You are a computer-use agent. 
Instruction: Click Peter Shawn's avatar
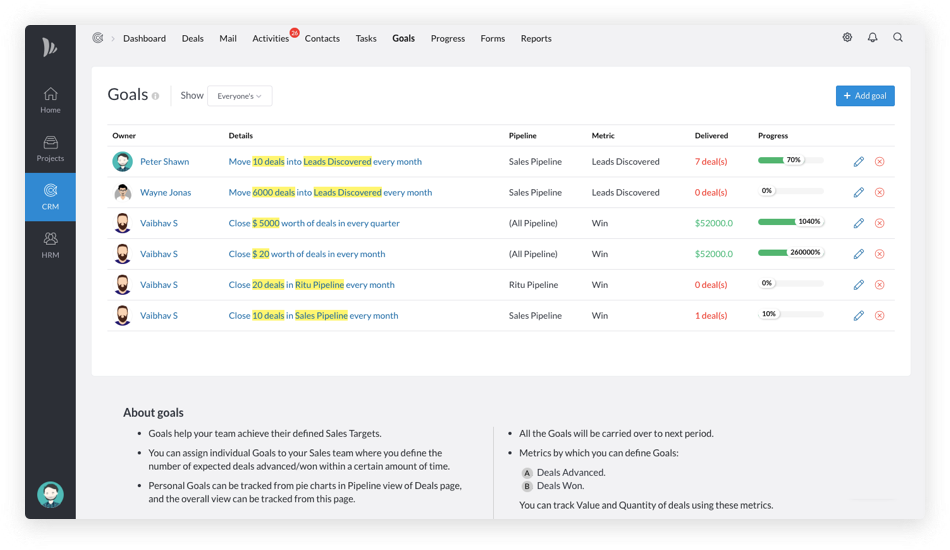[x=122, y=162]
